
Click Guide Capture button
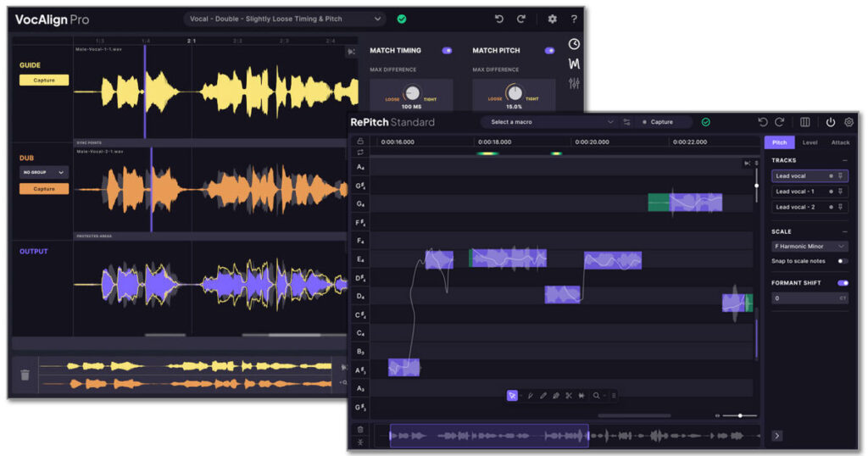[x=44, y=81]
